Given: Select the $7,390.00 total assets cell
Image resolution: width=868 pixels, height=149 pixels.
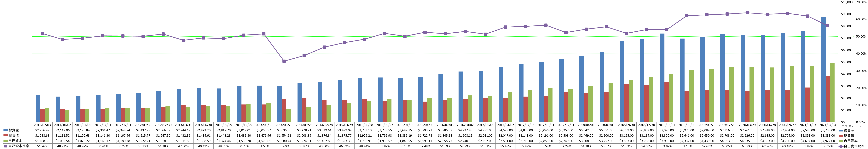Looking at the screenshot, I should pos(667,130).
